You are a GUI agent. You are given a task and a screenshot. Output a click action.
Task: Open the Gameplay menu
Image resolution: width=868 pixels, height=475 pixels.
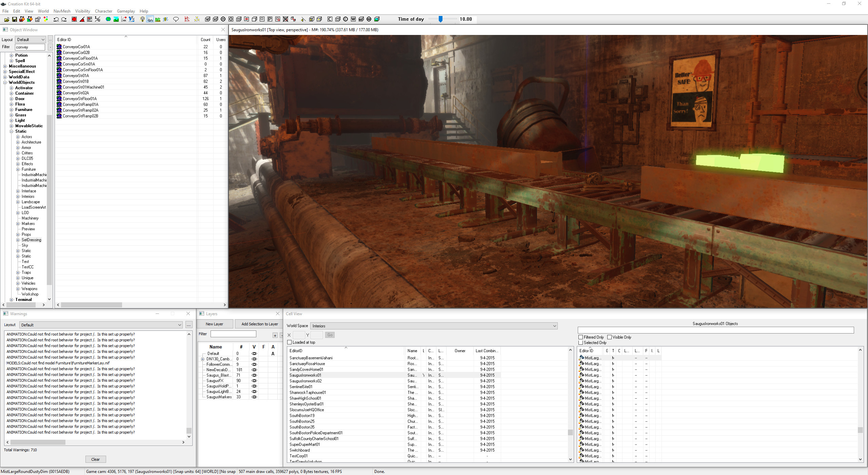[x=126, y=11]
